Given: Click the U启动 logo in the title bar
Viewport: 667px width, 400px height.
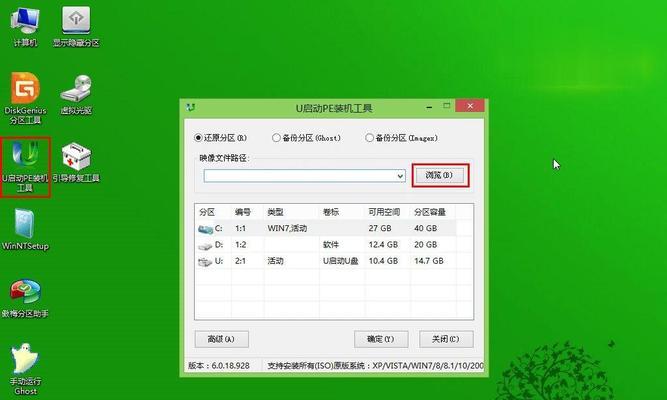Looking at the screenshot, I should 190,108.
